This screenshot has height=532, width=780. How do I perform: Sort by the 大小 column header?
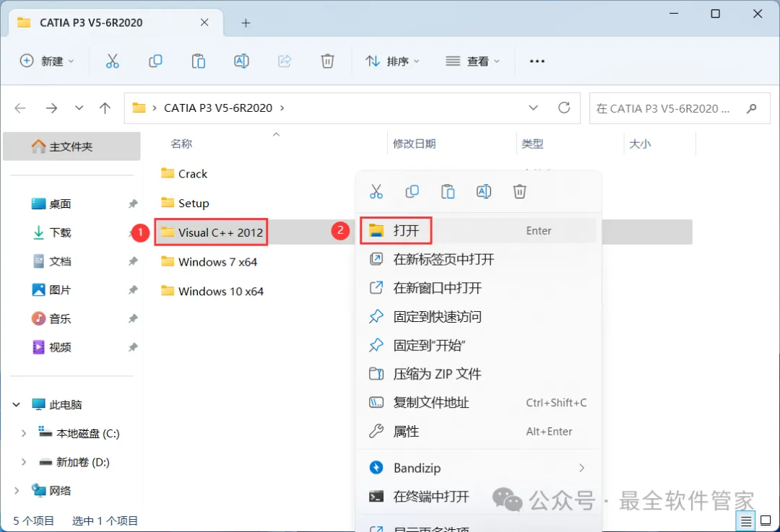pyautogui.click(x=640, y=144)
